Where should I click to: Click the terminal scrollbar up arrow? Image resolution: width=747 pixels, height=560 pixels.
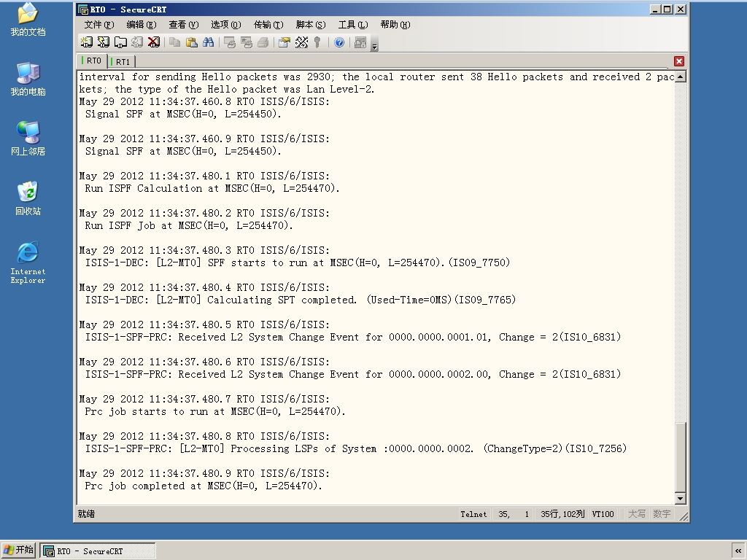tap(681, 77)
